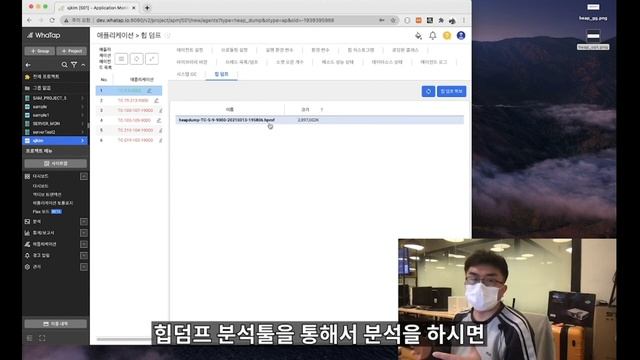The image size is (640, 360).
Task: Click heapdump .hprof file row
Action: click(x=320, y=120)
